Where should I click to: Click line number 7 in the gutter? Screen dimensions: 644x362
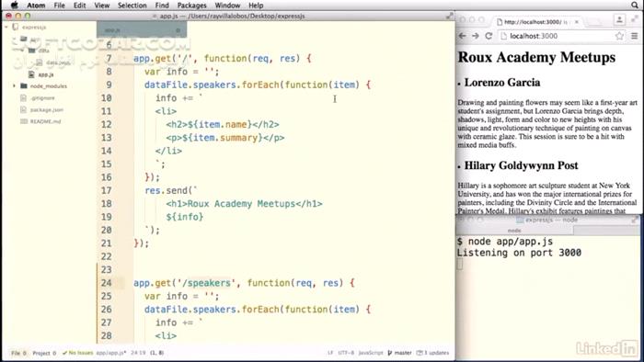109,59
